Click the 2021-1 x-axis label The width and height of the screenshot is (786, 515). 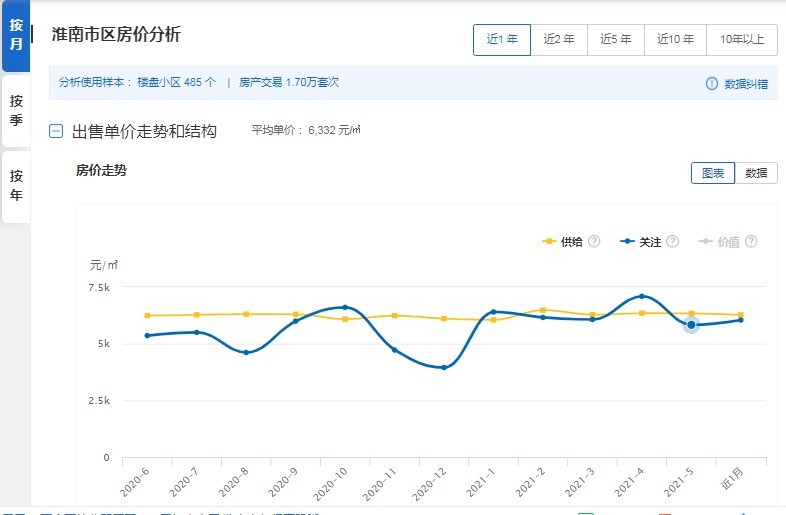coord(480,482)
